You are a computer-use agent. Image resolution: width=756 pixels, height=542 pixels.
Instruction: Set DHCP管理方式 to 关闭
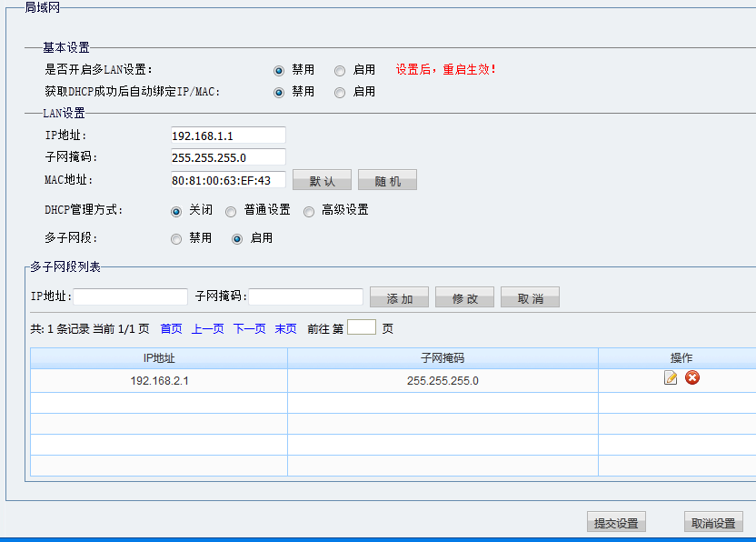[176, 211]
